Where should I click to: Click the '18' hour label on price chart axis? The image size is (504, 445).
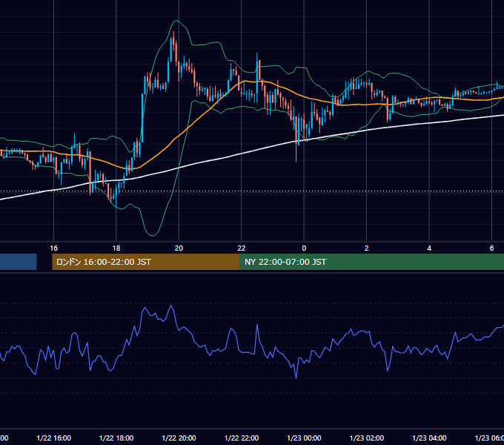coord(116,248)
